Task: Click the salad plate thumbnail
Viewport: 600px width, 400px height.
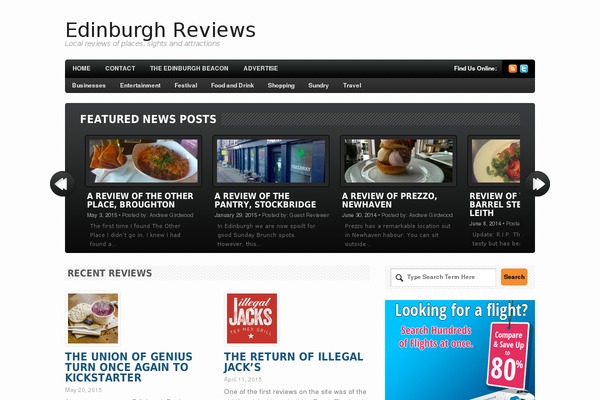Action: pyautogui.click(x=496, y=161)
